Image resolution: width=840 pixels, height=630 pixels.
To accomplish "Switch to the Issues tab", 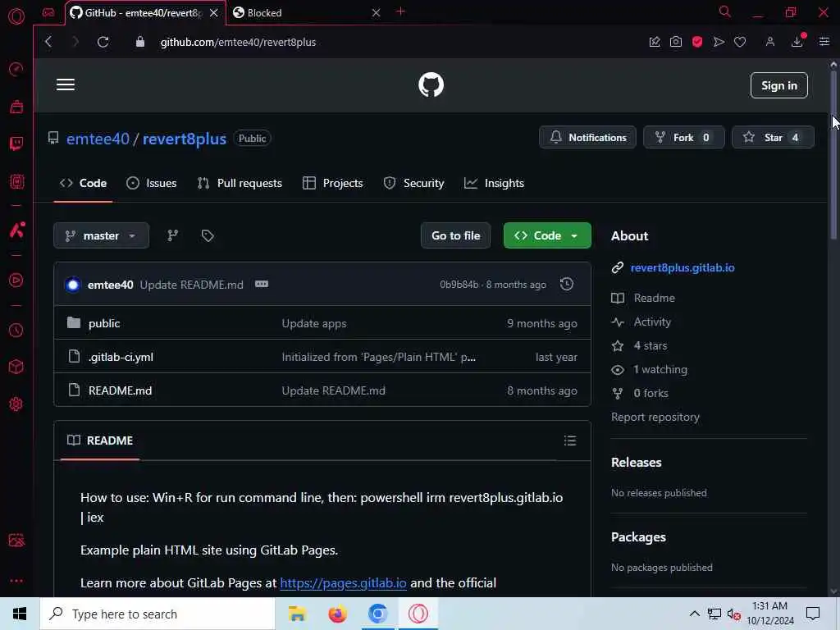I will (x=152, y=183).
